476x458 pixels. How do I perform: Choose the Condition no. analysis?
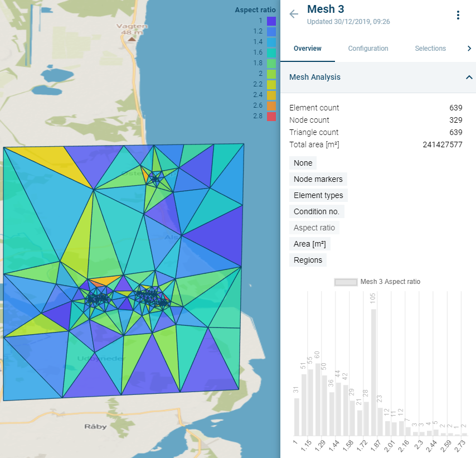(317, 211)
